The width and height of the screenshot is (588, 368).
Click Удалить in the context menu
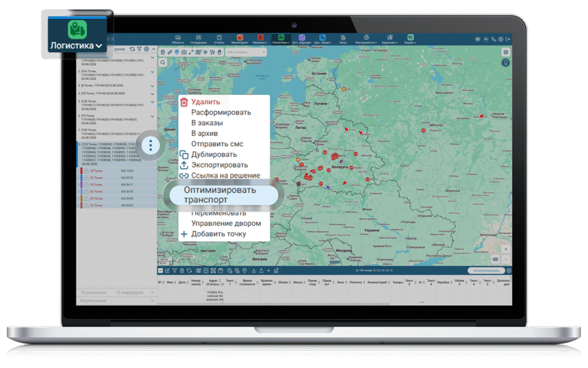206,102
